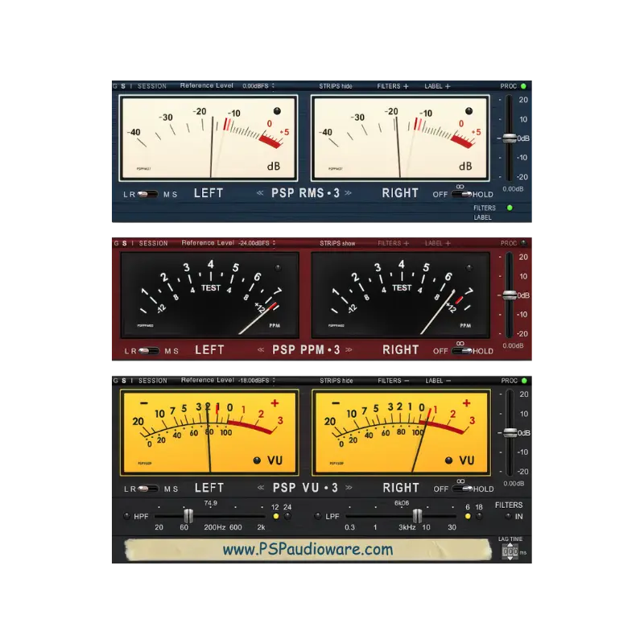Toggle PROC LED on PSP PPM
Viewport: 644px width, 644px height.
524,243
